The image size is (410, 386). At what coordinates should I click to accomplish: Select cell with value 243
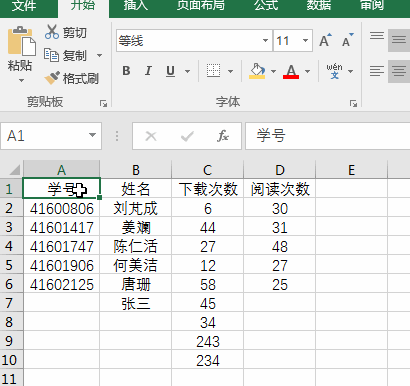pyautogui.click(x=208, y=341)
